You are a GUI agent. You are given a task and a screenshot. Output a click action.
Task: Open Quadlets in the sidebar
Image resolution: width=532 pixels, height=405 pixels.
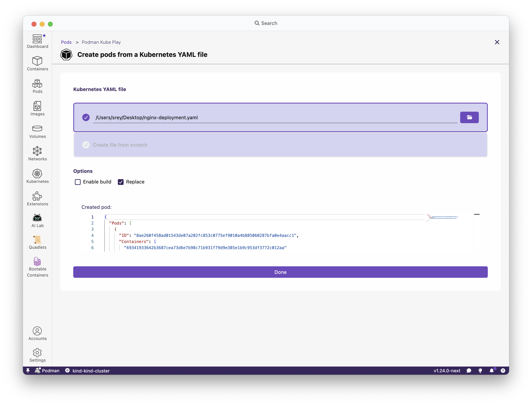(x=37, y=243)
